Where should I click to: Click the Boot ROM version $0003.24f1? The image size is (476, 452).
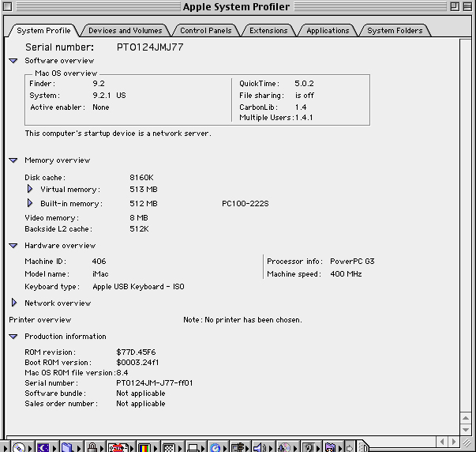(137, 363)
